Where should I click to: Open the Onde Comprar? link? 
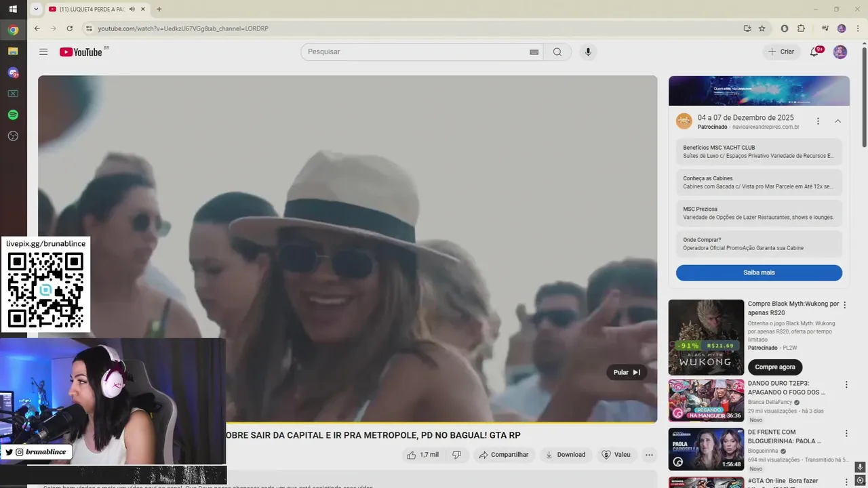[759, 244]
